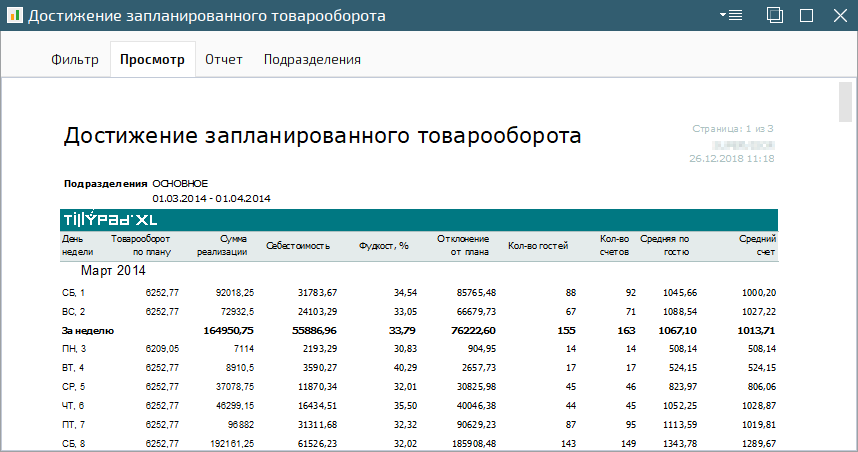The image size is (858, 452).
Task: Go to the Подразделения tab
Action: [x=312, y=60]
